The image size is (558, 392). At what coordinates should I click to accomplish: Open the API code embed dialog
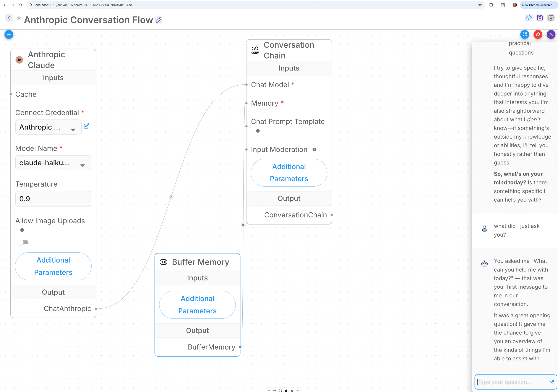pyautogui.click(x=529, y=18)
